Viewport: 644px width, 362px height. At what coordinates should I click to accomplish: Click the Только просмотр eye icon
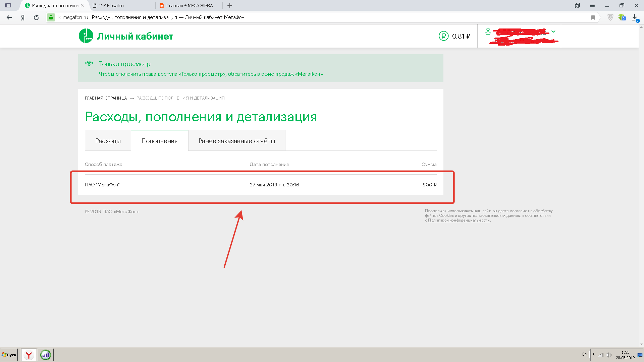[89, 63]
